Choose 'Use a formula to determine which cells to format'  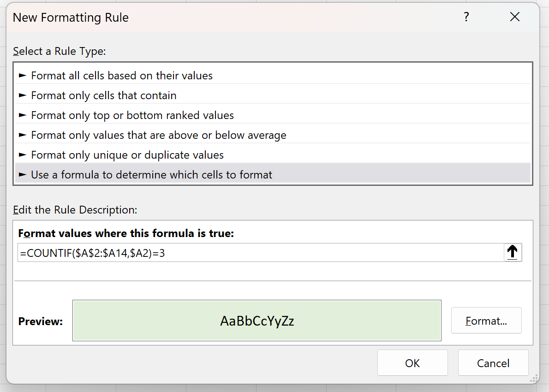[273, 175]
